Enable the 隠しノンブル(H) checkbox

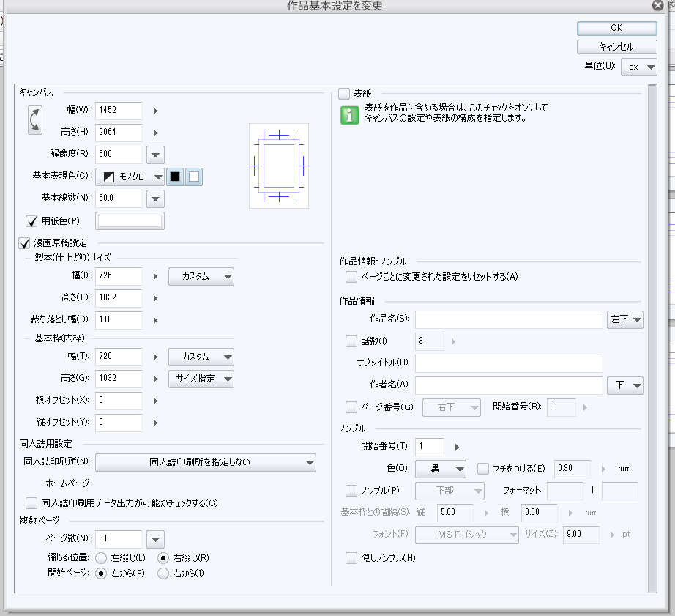351,558
